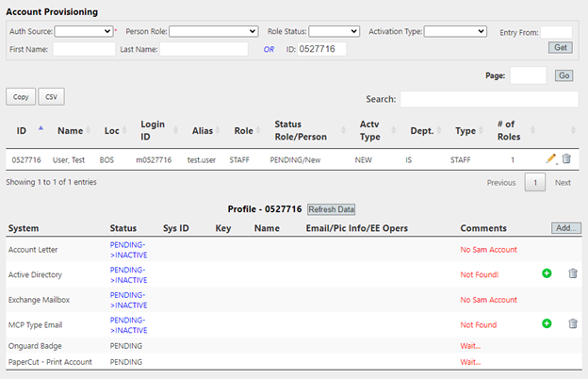Click green plus icon for MCP Type Email

(x=547, y=323)
